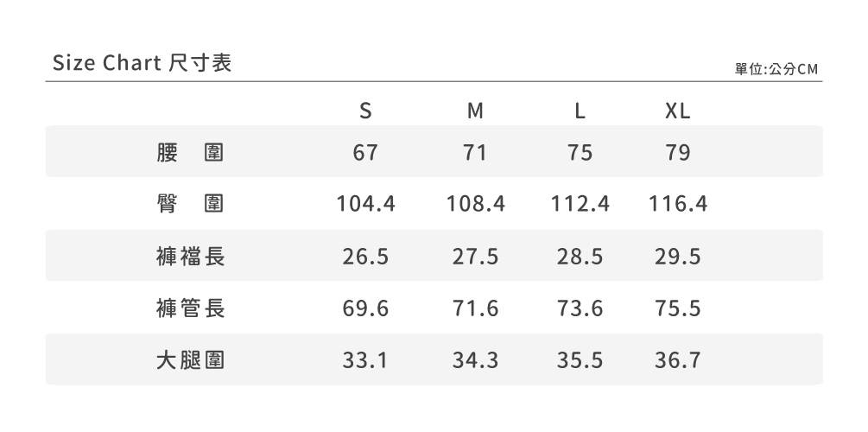Click the 臀圍 row label
Image resolution: width=868 pixels, height=432 pixels.
click(191, 204)
